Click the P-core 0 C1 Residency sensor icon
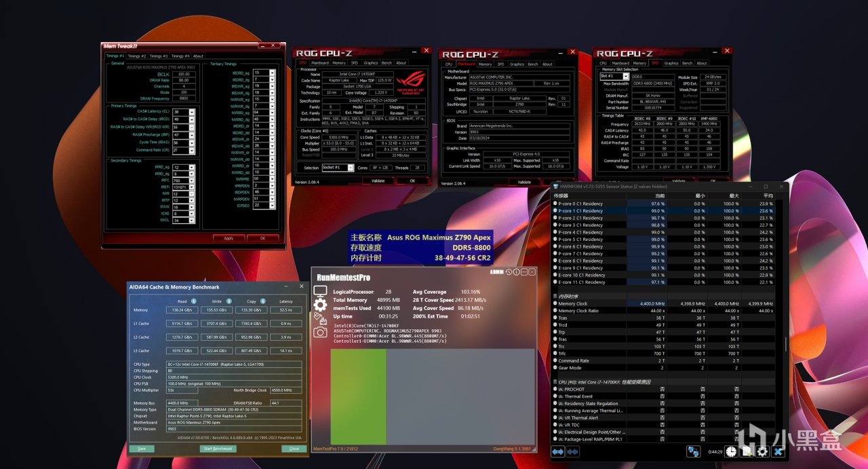 pyautogui.click(x=555, y=204)
